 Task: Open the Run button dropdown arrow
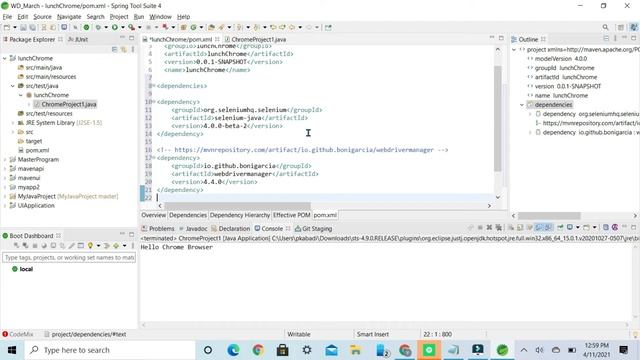pos(122,27)
